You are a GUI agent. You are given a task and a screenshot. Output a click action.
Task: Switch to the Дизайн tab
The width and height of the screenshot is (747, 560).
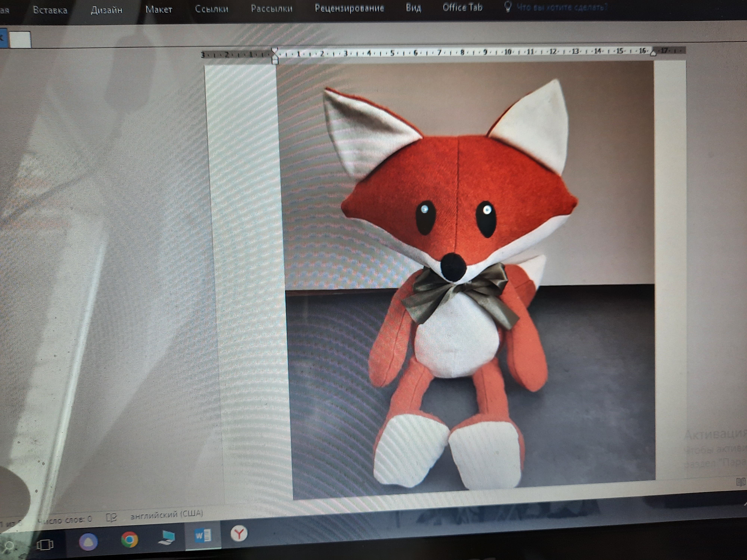[x=106, y=10]
